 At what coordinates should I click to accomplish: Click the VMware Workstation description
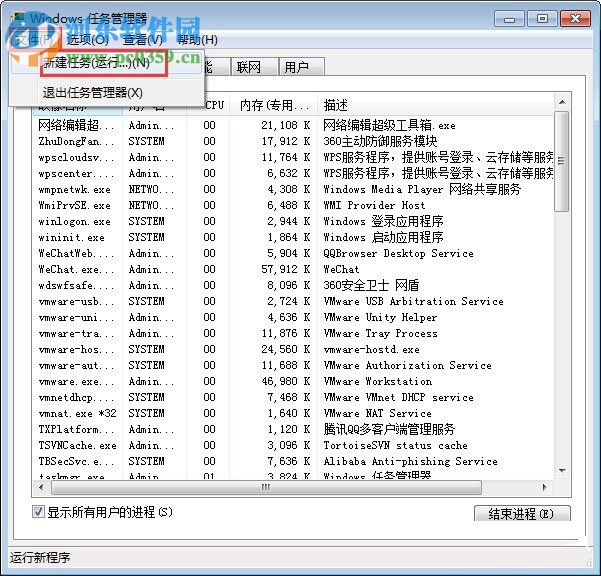click(378, 381)
